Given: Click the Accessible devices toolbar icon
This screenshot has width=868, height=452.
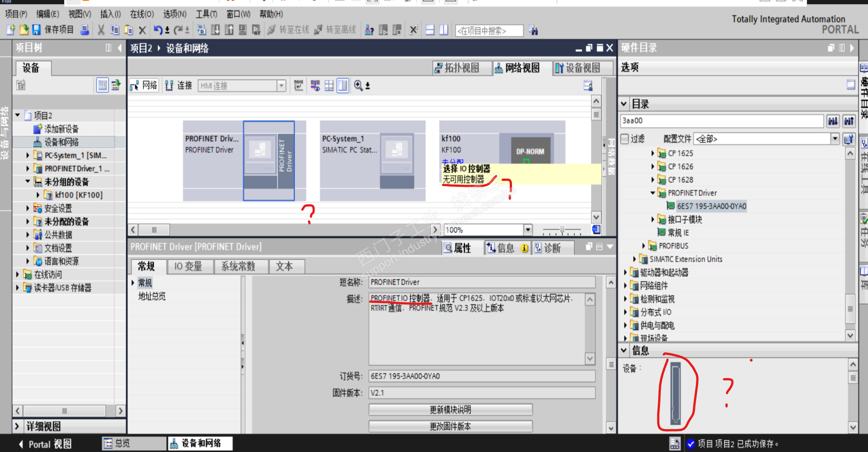Looking at the screenshot, I should pos(369,30).
